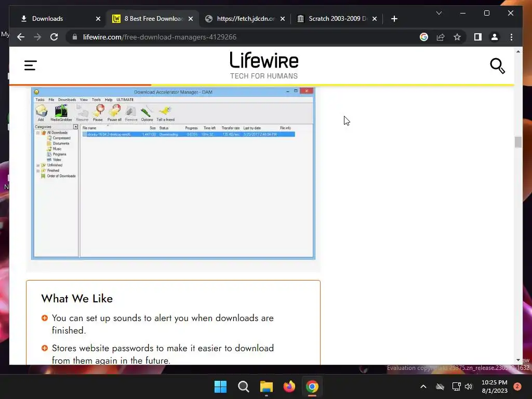
Task: Share this page using the share icon
Action: [441, 37]
